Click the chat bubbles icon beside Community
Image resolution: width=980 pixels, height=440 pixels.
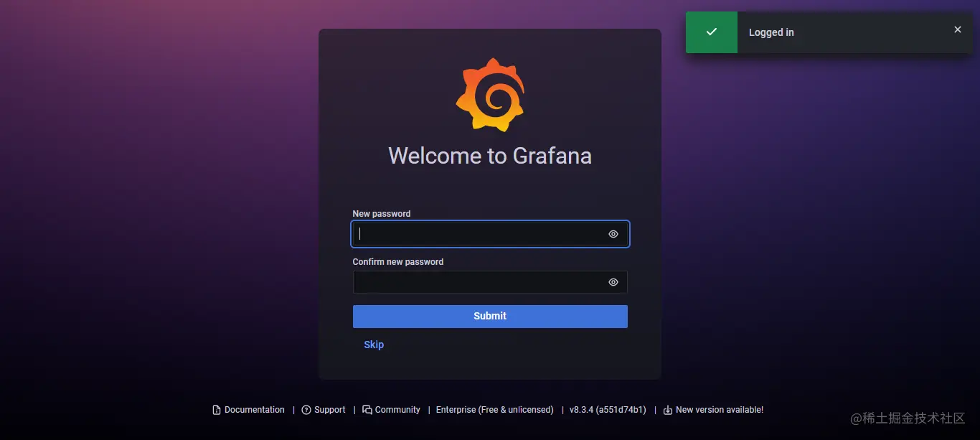tap(367, 410)
